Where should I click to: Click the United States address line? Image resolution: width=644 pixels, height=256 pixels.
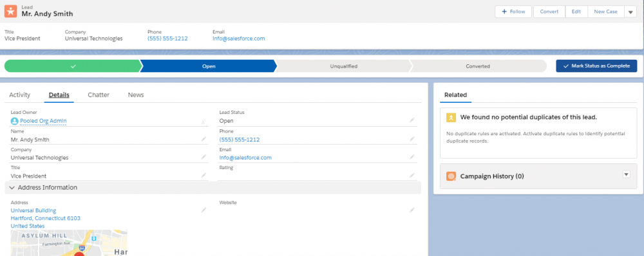pos(28,226)
